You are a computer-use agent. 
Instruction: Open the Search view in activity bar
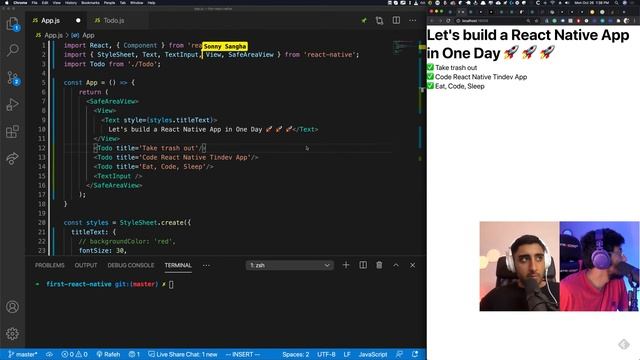tap(13, 50)
